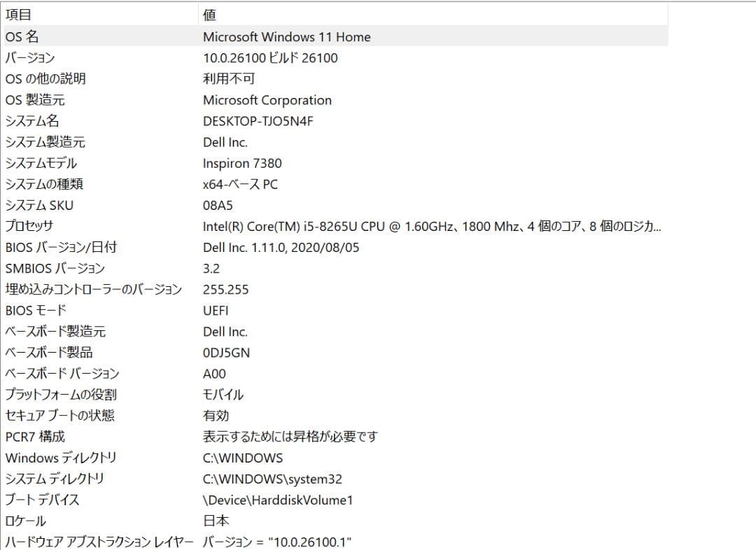Select the システム ディレクトリ row
756x550 pixels.
click(x=262, y=479)
